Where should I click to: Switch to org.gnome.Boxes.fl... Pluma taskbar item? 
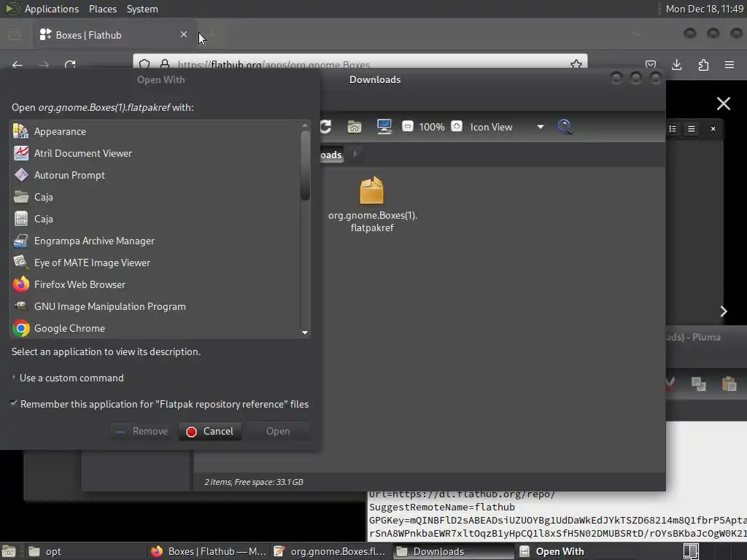pos(330,551)
